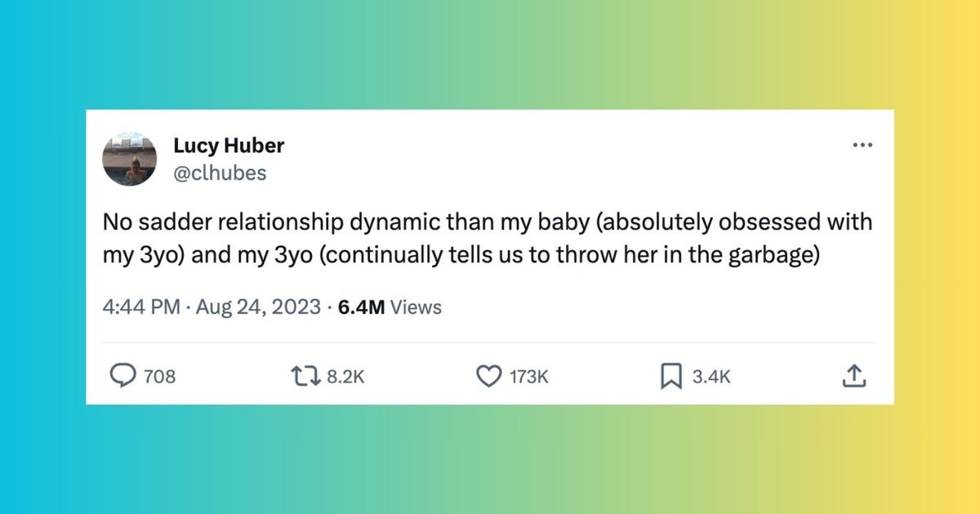Click the word Views after 6.4M
Viewport: 980px width, 514px height.
coord(416,308)
